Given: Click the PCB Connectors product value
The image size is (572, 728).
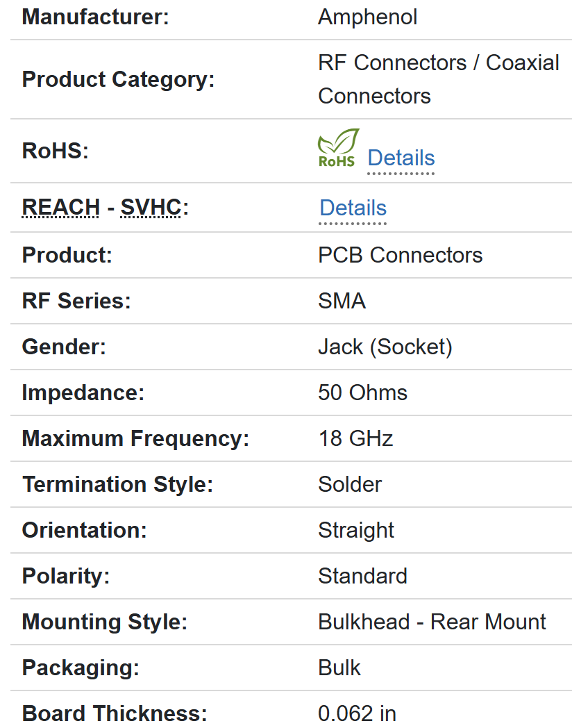Looking at the screenshot, I should pos(400,255).
